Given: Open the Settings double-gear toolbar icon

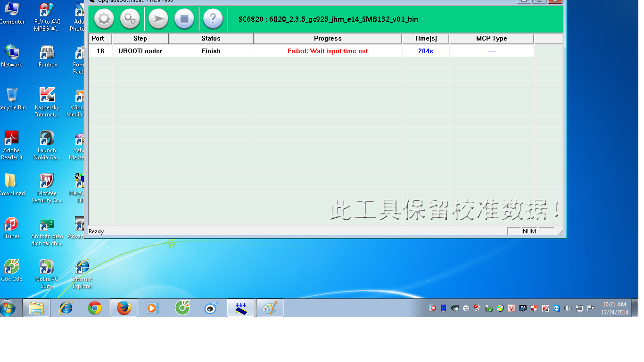Looking at the screenshot, I should pyautogui.click(x=130, y=19).
